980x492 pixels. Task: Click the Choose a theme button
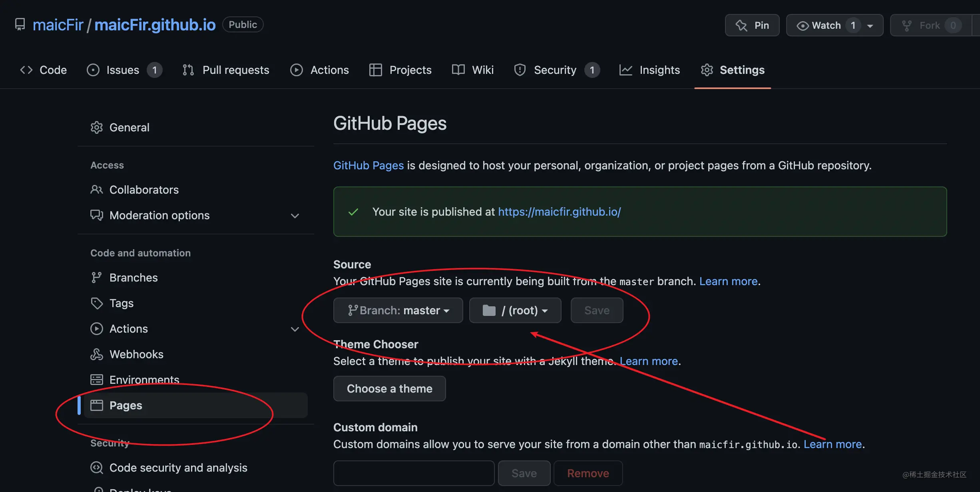click(389, 389)
